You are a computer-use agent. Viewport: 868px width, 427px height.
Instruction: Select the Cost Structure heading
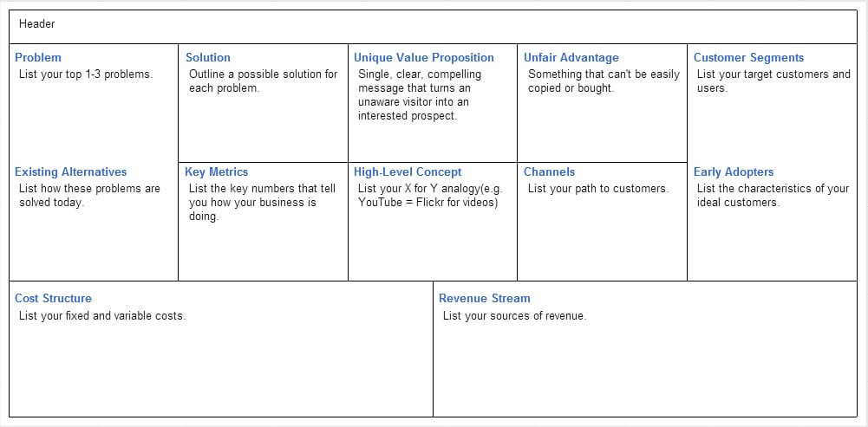point(53,298)
